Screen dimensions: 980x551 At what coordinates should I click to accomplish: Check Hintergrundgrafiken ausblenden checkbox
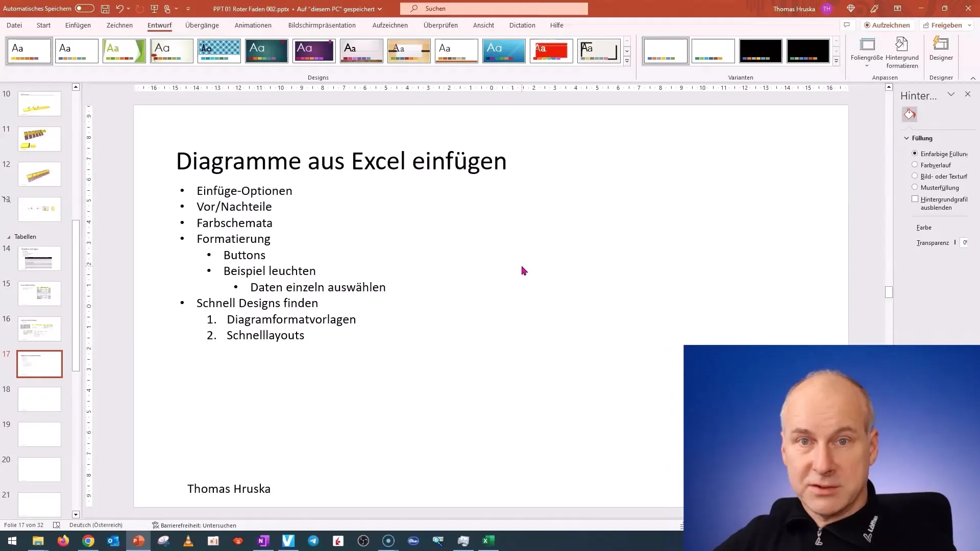pos(915,199)
